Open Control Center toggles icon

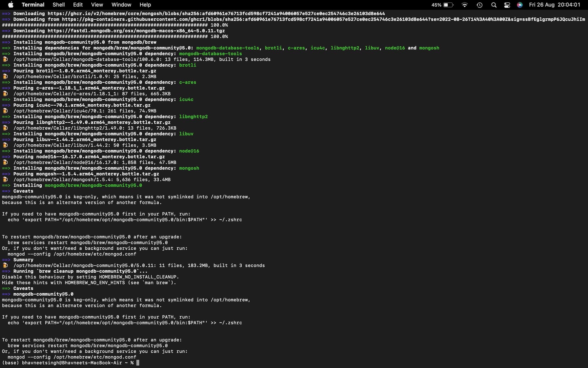tap(507, 5)
